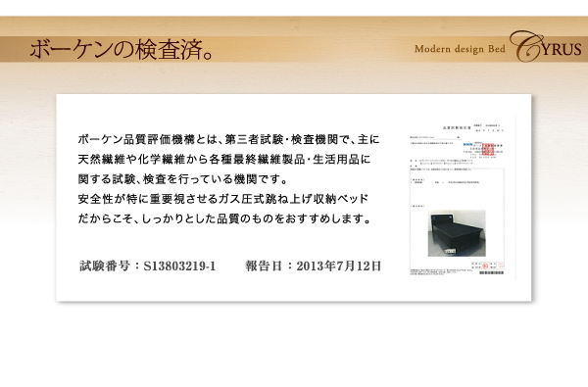
Task: Open the quality test report document image
Action: pyautogui.click(x=457, y=199)
